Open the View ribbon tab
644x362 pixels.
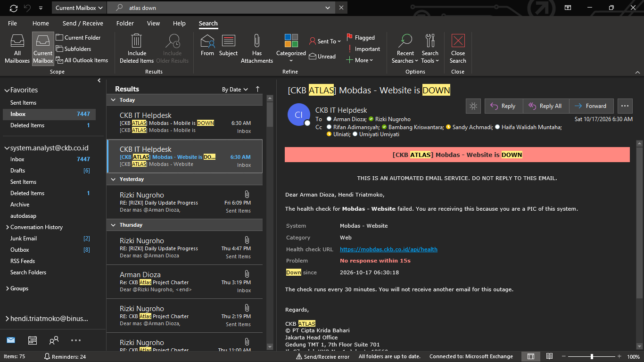[153, 23]
